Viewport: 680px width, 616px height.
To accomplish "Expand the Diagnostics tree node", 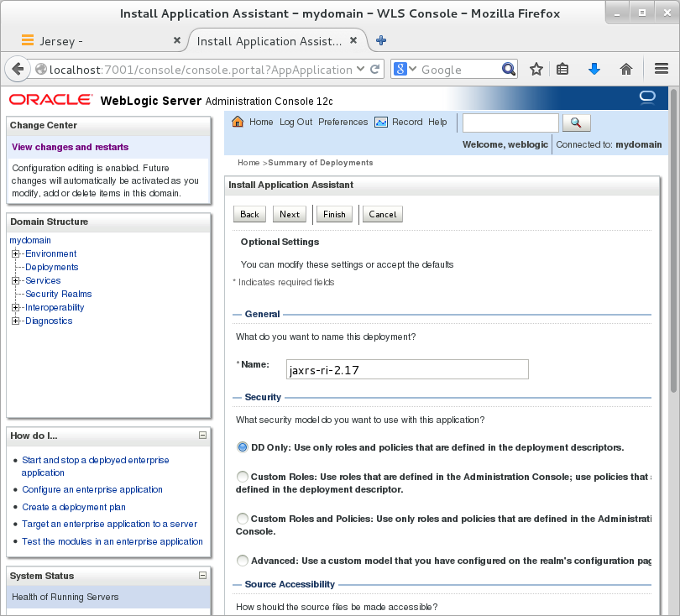I will 16,321.
